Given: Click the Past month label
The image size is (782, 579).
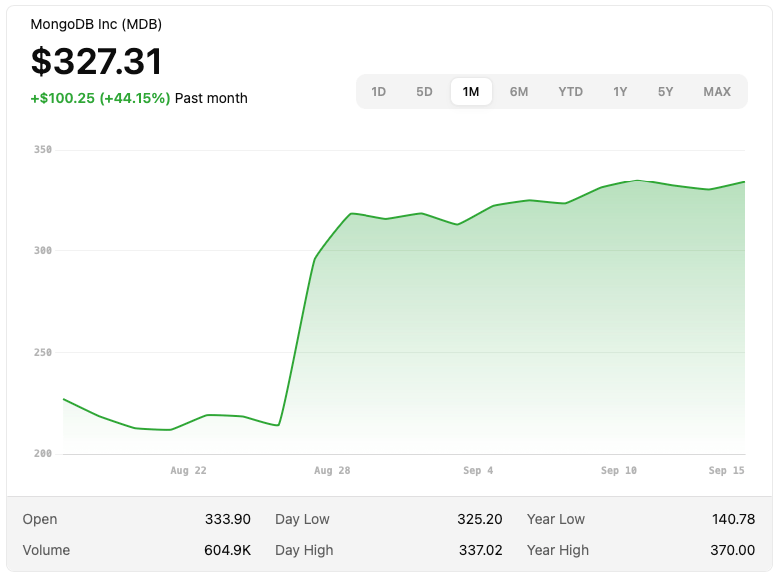Looking at the screenshot, I should coord(211,98).
